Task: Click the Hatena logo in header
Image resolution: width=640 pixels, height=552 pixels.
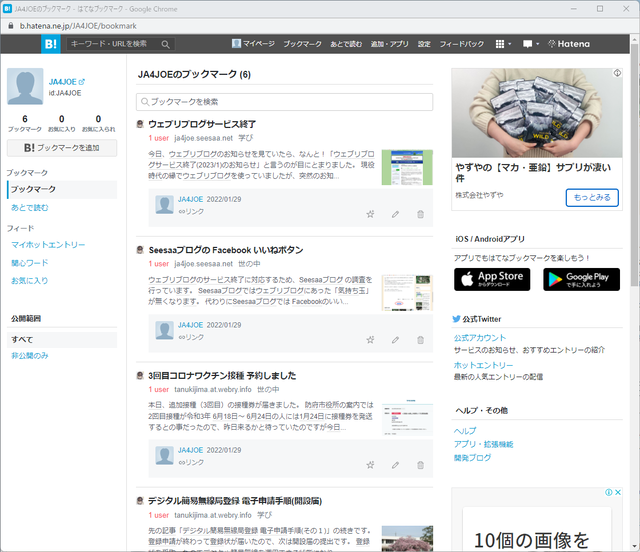Action: [569, 44]
